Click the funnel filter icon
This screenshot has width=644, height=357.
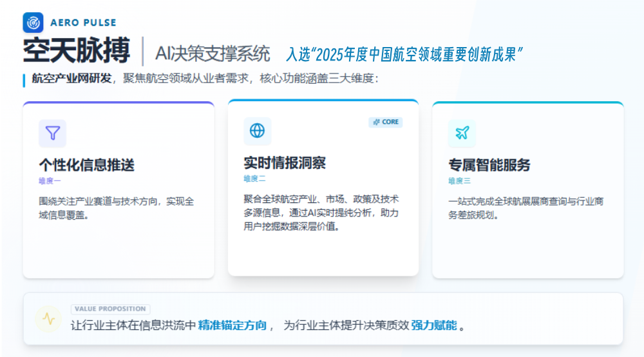[52, 133]
